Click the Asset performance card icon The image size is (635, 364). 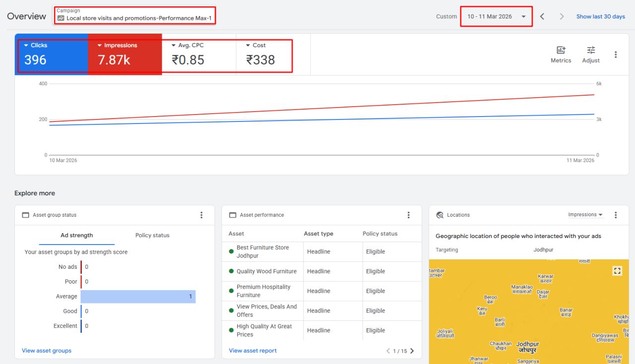232,215
